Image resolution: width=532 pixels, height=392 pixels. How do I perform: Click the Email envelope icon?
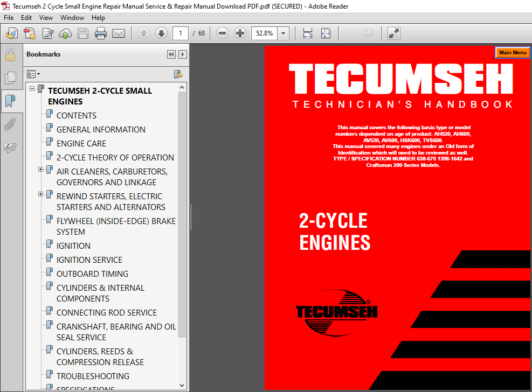click(x=119, y=33)
